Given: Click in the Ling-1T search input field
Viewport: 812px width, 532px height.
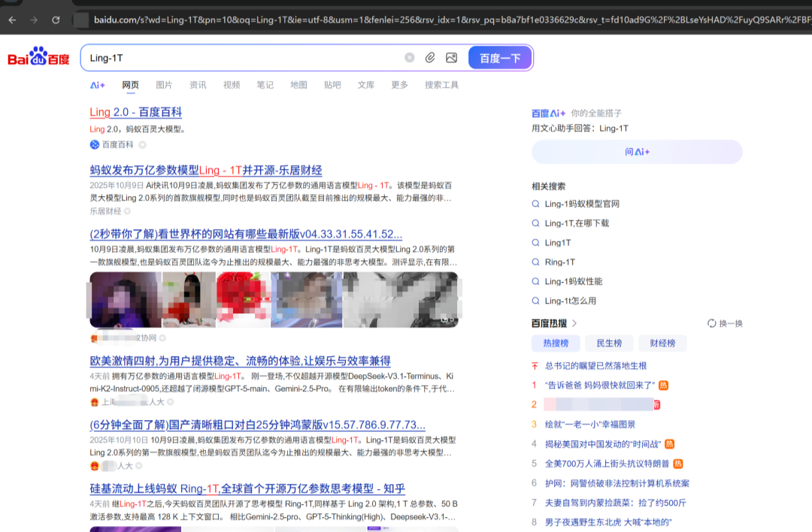Looking at the screenshot, I should (x=244, y=57).
